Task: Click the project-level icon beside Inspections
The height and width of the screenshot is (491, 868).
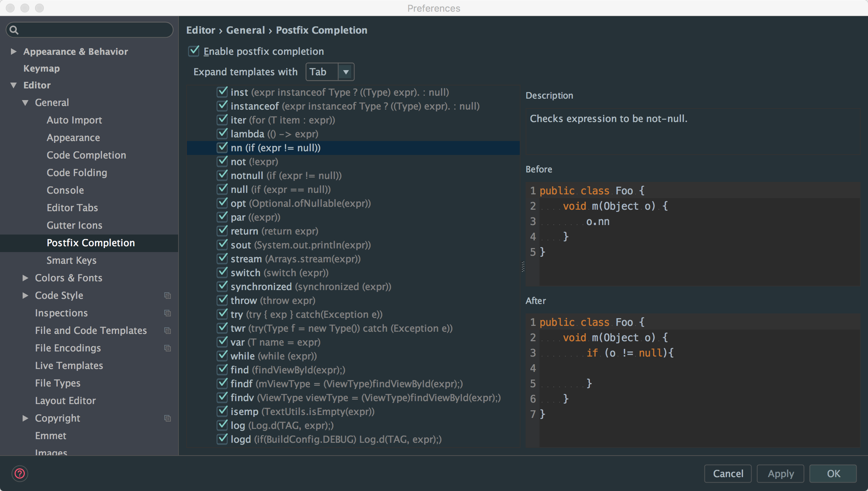Action: (x=168, y=313)
